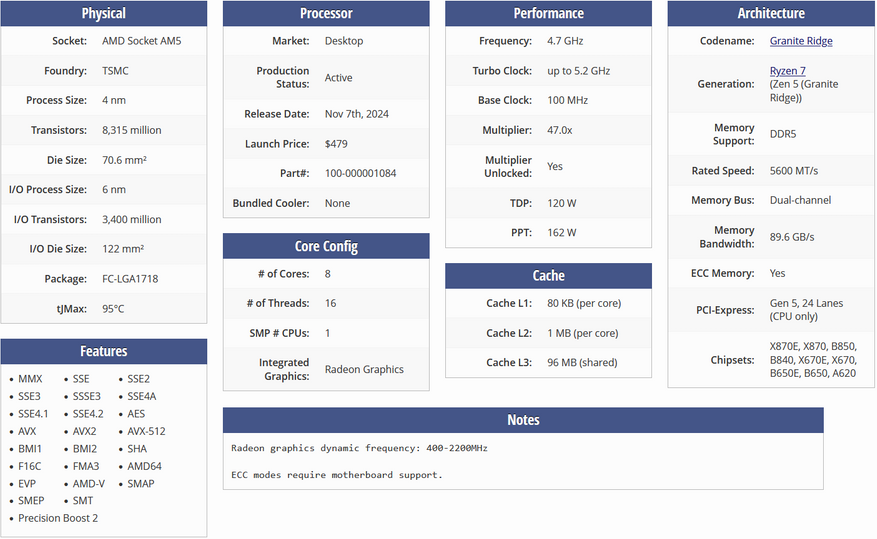Click the $479 launch price
The height and width of the screenshot is (539, 877).
tap(336, 144)
